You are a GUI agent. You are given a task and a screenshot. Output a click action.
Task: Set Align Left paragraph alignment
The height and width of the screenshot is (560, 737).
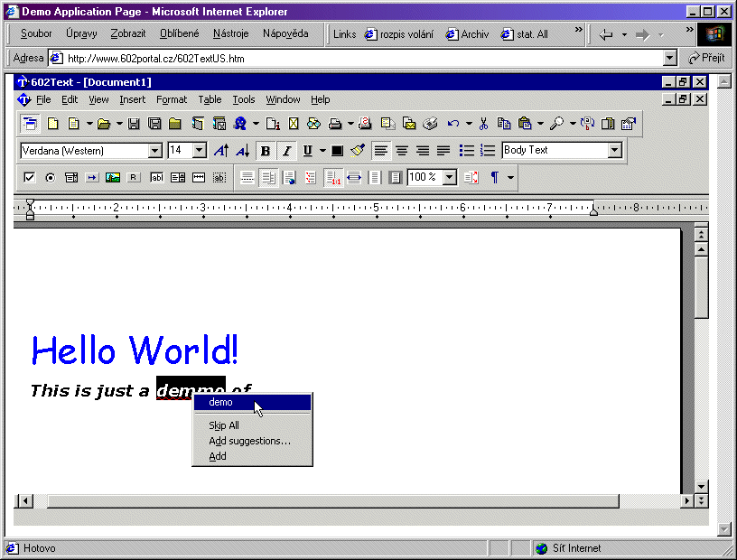pos(381,151)
